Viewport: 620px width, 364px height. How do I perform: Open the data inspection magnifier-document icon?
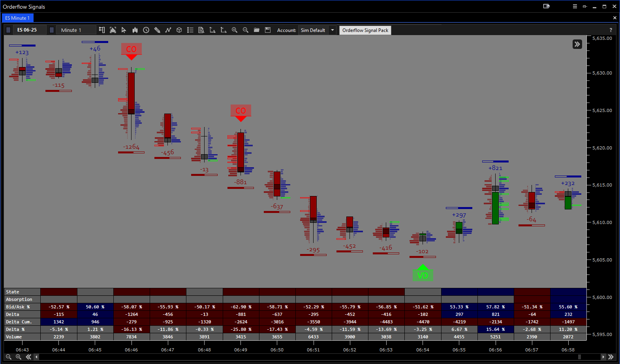(x=201, y=30)
